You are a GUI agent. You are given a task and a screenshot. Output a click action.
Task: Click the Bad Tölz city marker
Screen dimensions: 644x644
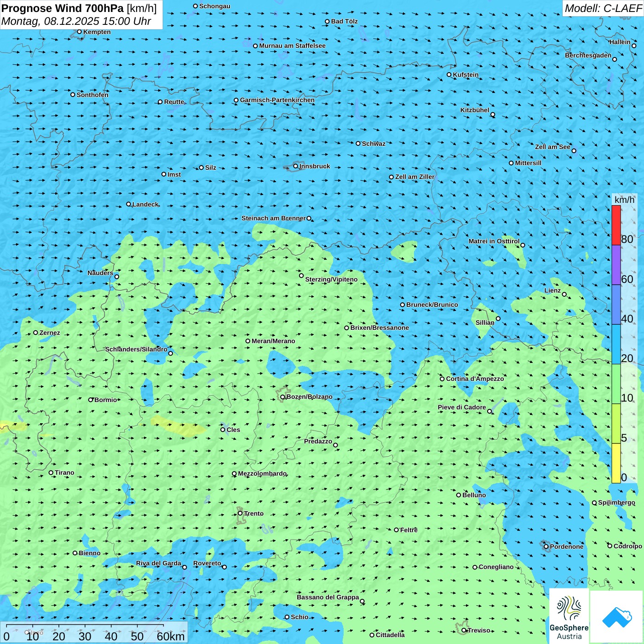[327, 21]
